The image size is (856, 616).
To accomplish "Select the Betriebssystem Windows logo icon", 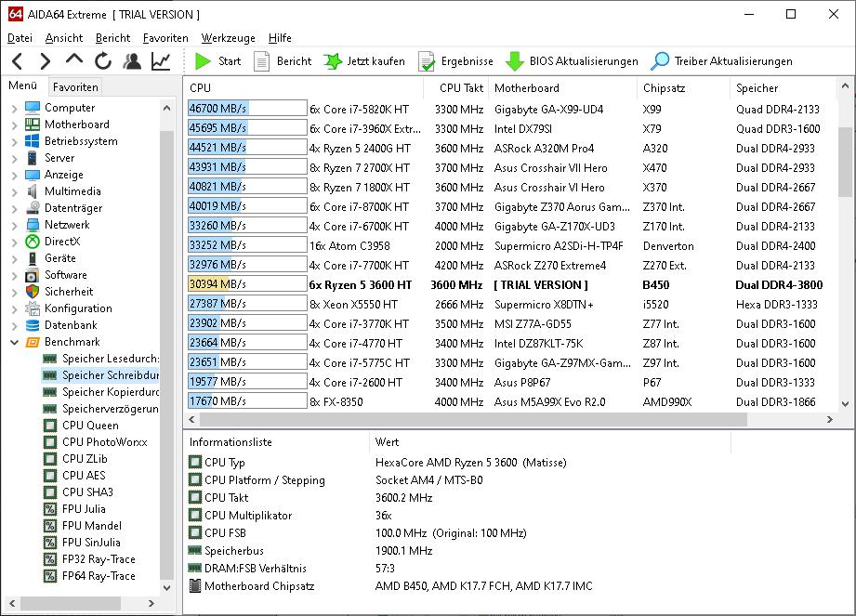I will tap(33, 141).
